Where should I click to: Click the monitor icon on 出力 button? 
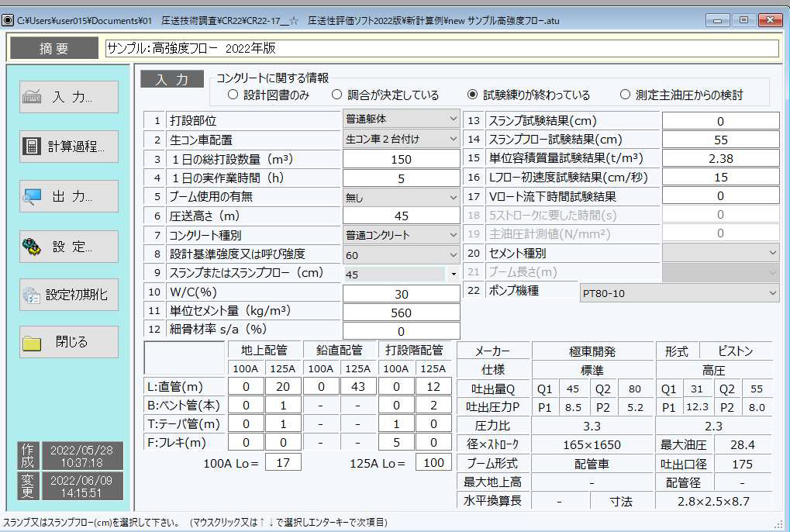pyautogui.click(x=32, y=196)
